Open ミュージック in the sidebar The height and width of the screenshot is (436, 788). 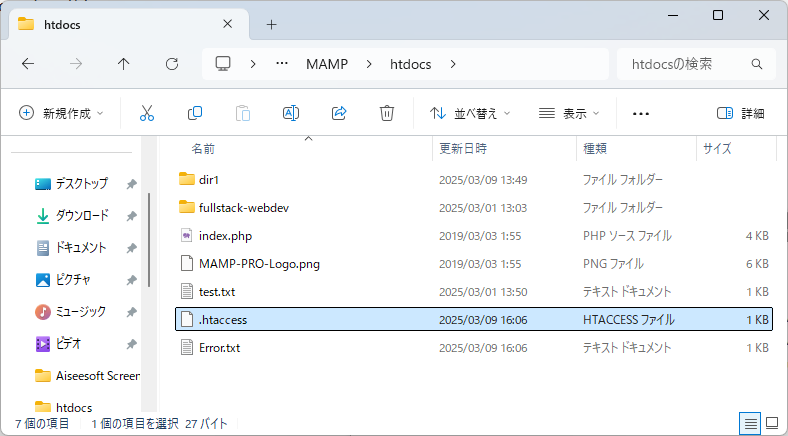tap(72, 312)
